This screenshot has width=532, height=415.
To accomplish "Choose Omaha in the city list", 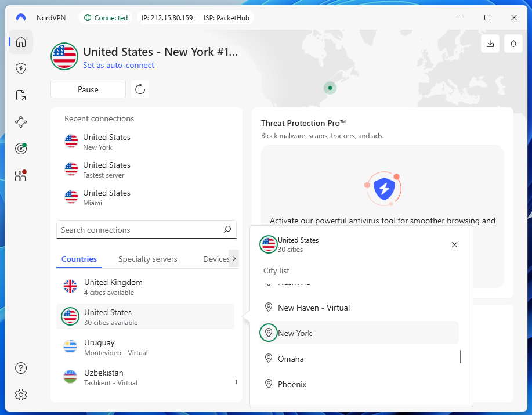I will (359, 358).
